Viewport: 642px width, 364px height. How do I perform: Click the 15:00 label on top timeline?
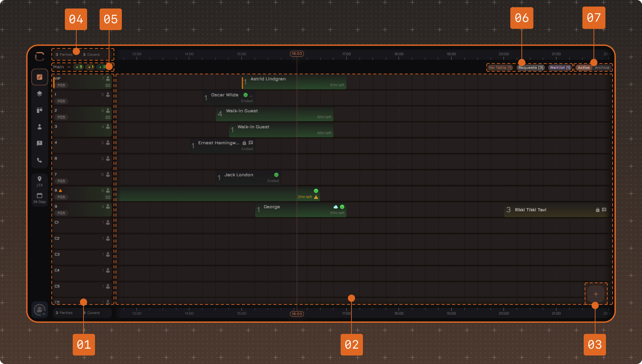[242, 54]
